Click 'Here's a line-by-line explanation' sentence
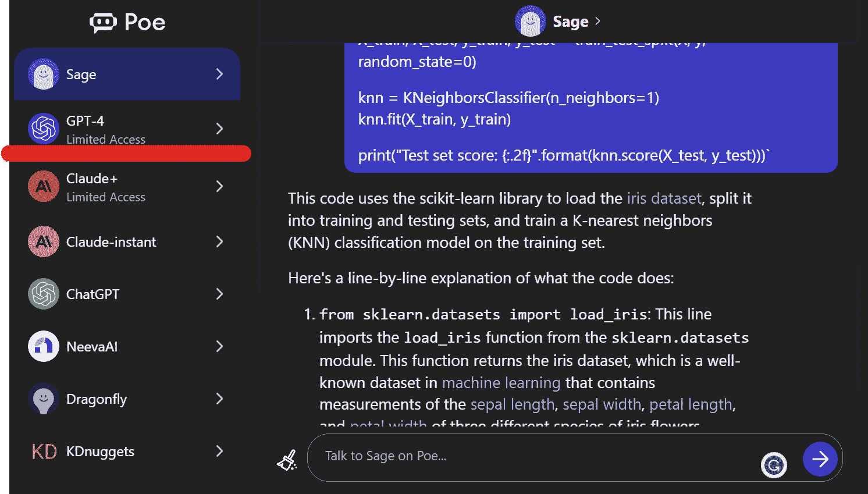This screenshot has width=868, height=494. click(x=481, y=278)
